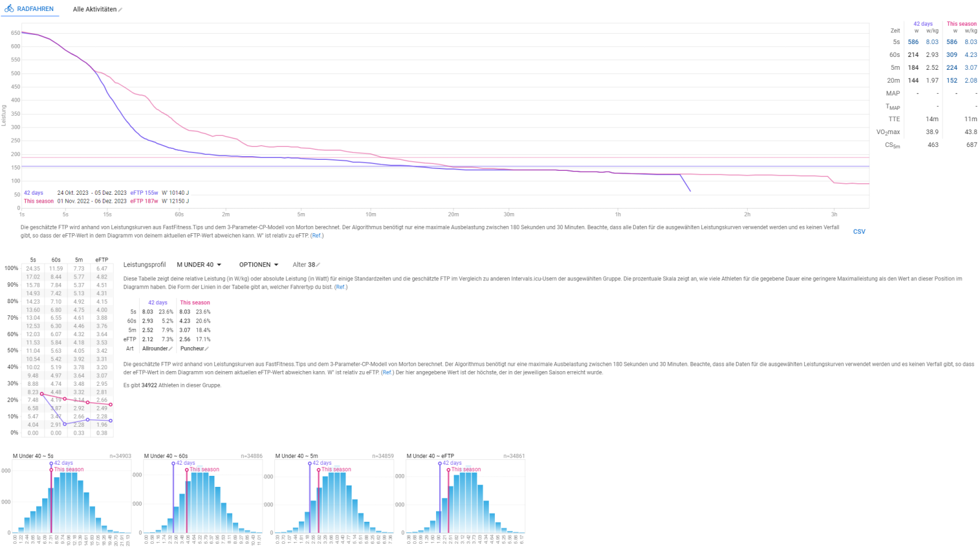980x553 pixels.
Task: Click the 586 watt 5s value under 42 days
Action: pyautogui.click(x=913, y=42)
